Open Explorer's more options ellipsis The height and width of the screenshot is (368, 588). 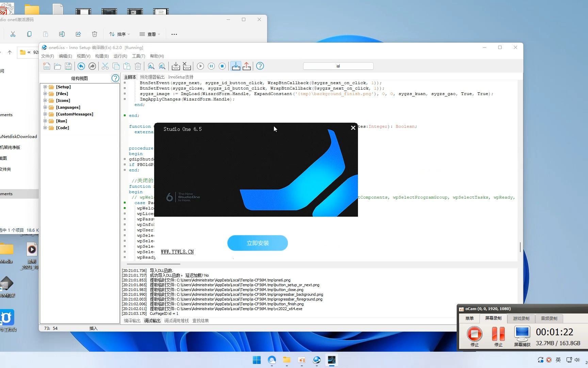coord(174,34)
